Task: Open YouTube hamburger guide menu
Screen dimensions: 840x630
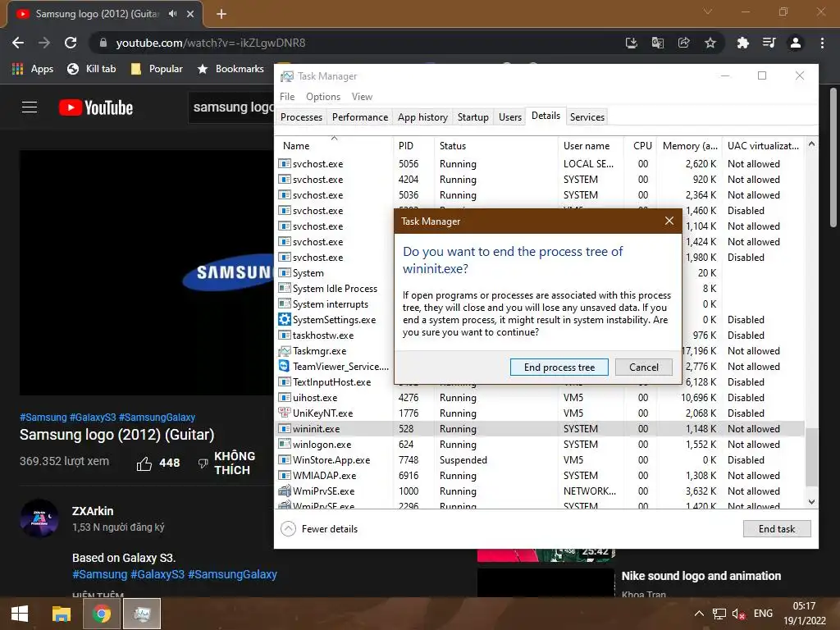Action: [30, 107]
